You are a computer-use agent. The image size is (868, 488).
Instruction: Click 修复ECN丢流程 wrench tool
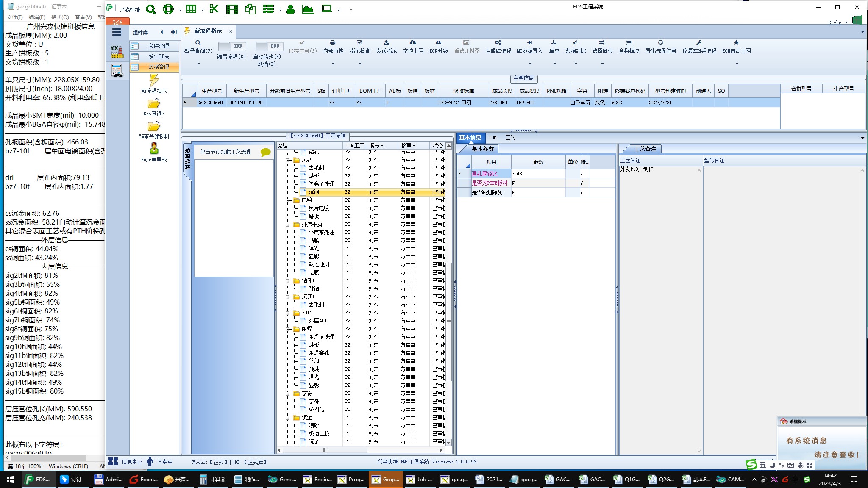[x=699, y=47]
